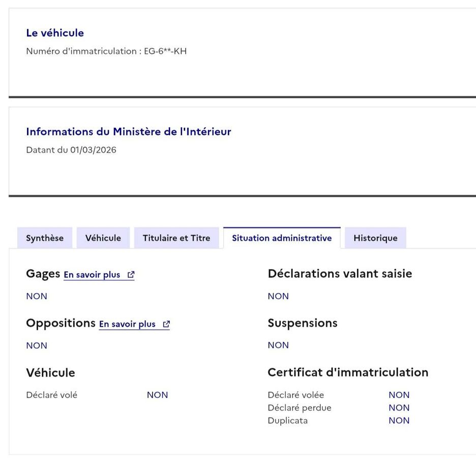This screenshot has height=458, width=476.
Task: Click external link icon beside Gages
Action: click(x=131, y=275)
